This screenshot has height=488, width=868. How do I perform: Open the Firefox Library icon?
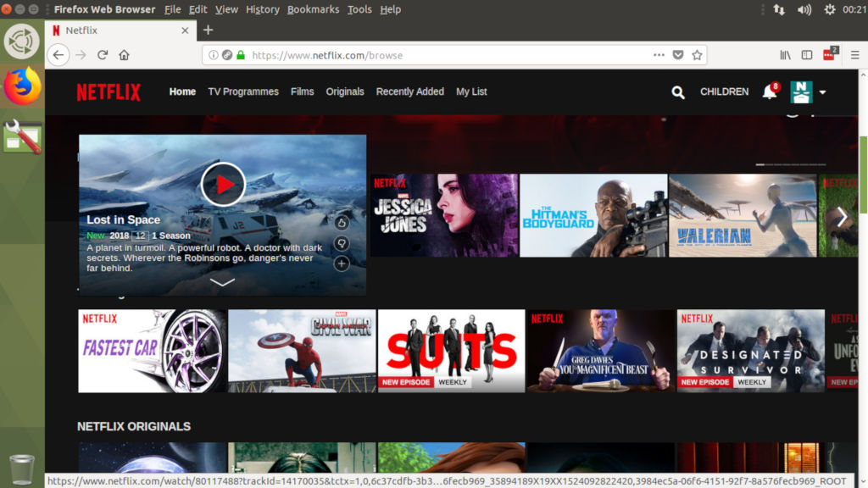(x=784, y=54)
